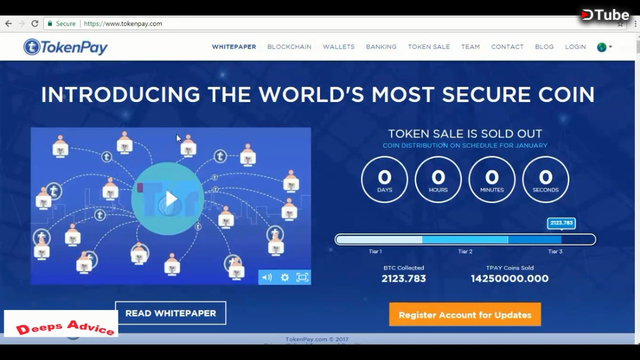This screenshot has width=640, height=360.
Task: Play the TokenPay intro video
Action: pyautogui.click(x=171, y=199)
